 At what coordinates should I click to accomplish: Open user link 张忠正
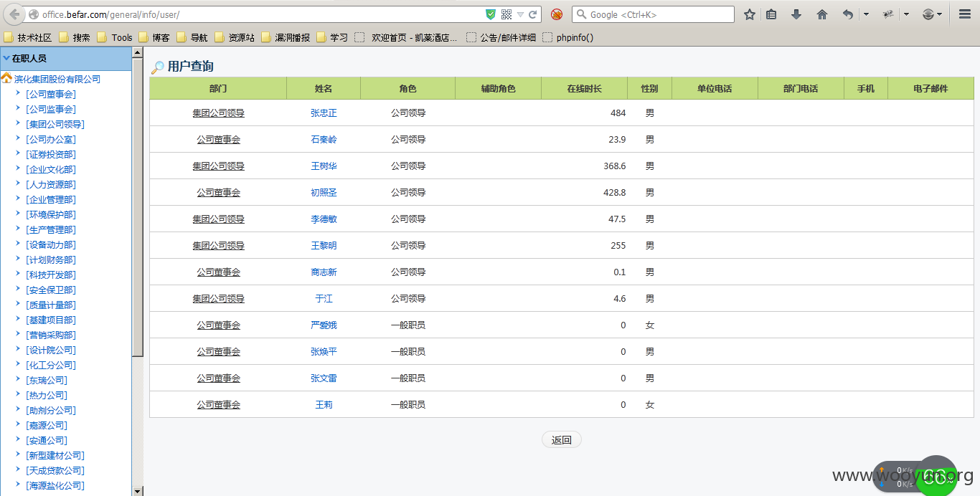[x=324, y=113]
